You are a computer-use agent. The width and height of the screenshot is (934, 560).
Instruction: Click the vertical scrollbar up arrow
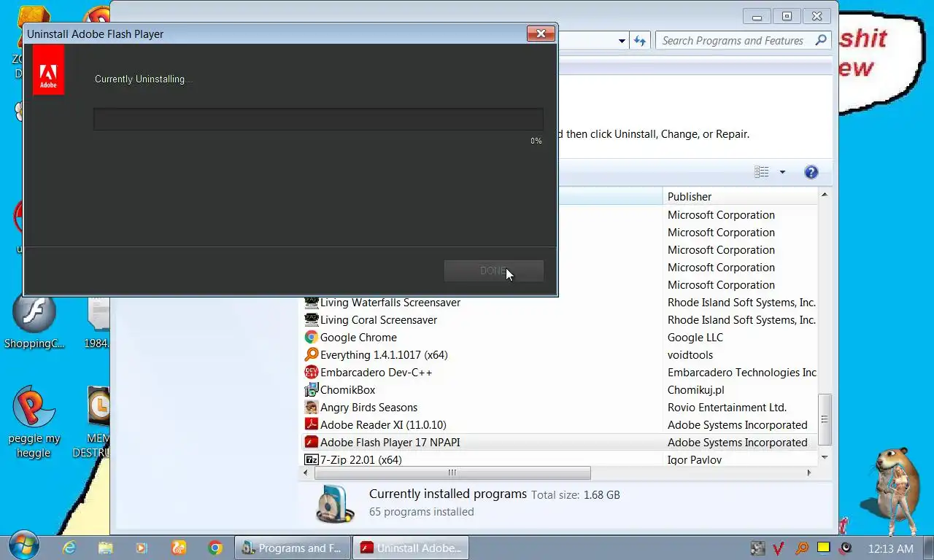pyautogui.click(x=825, y=195)
